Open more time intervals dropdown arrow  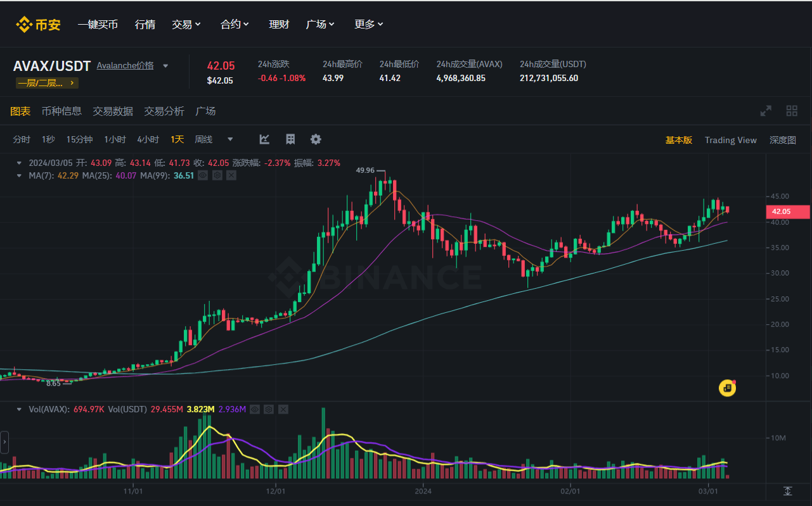[x=230, y=139]
